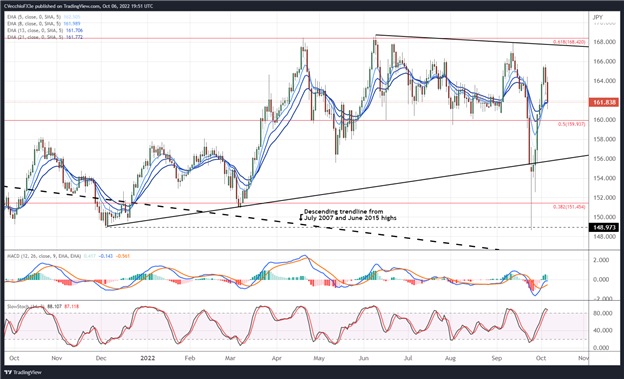The image size is (624, 379).
Task: Open the SlowStoch indicator legend label
Action: [x=23, y=306]
